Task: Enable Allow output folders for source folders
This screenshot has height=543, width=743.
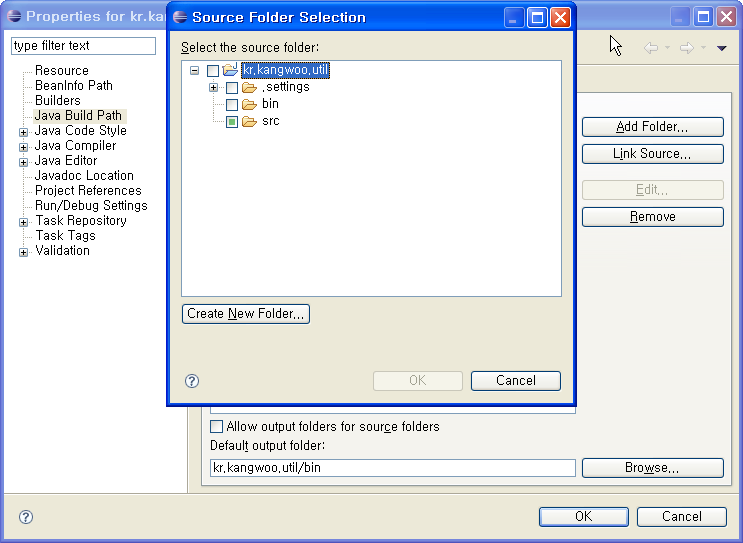Action: [x=216, y=426]
